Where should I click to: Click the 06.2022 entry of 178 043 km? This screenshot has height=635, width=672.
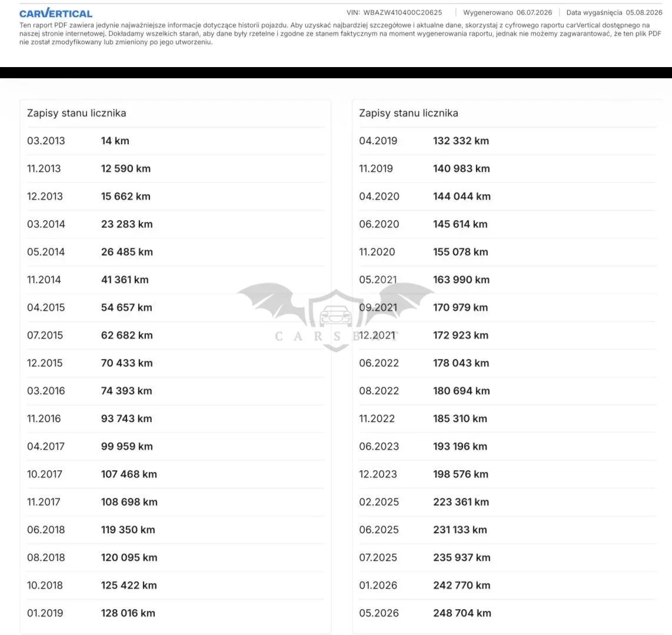click(x=507, y=363)
